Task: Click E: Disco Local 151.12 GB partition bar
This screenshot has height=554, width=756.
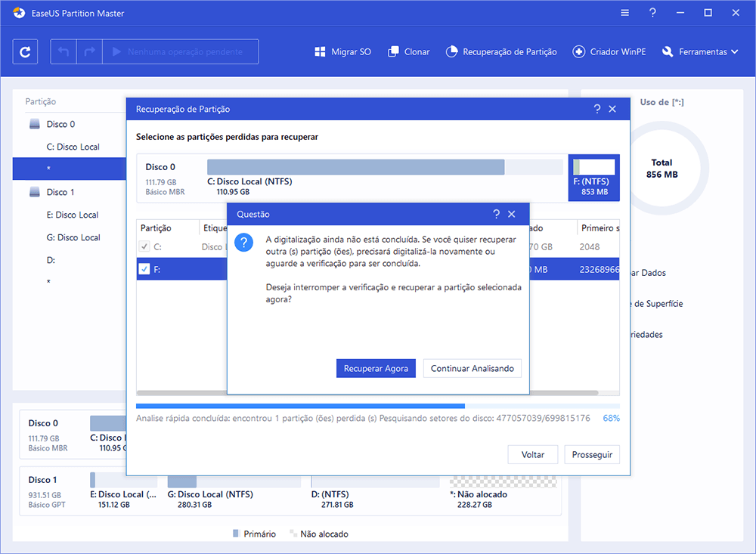Action: [123, 480]
